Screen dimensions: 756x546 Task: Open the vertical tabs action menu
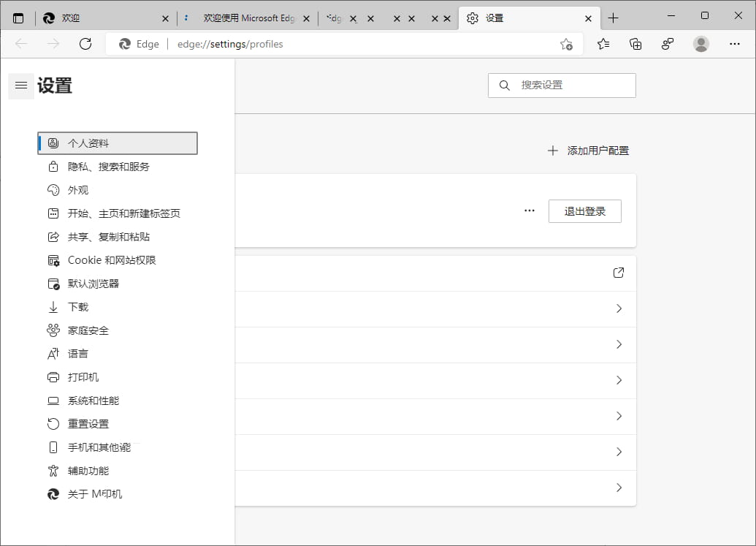point(18,18)
